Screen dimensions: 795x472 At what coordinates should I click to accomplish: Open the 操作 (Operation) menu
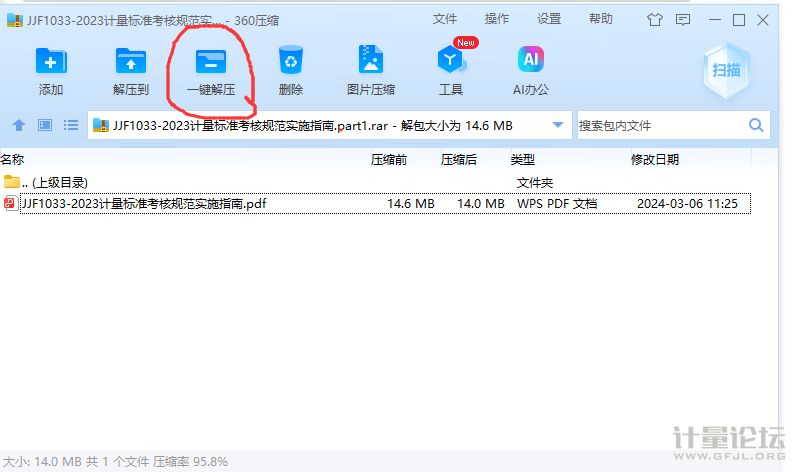(497, 19)
